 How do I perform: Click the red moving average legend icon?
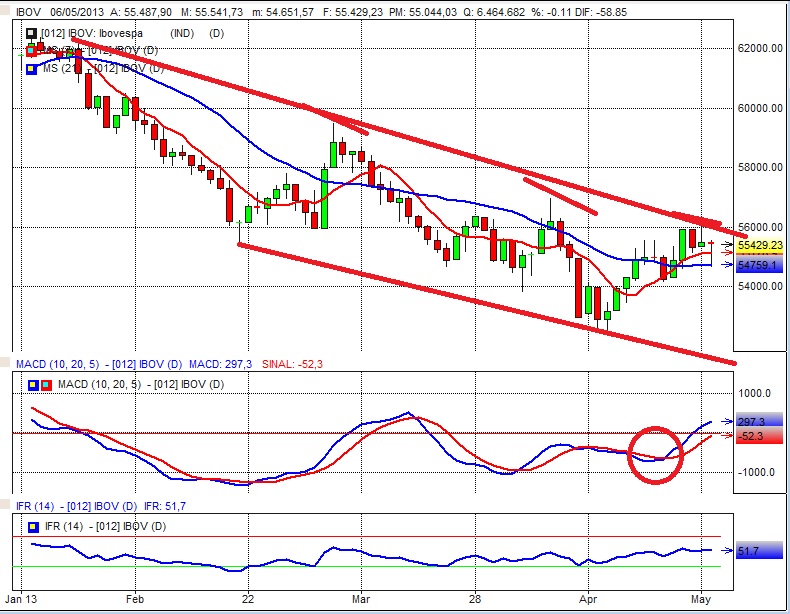[x=30, y=51]
